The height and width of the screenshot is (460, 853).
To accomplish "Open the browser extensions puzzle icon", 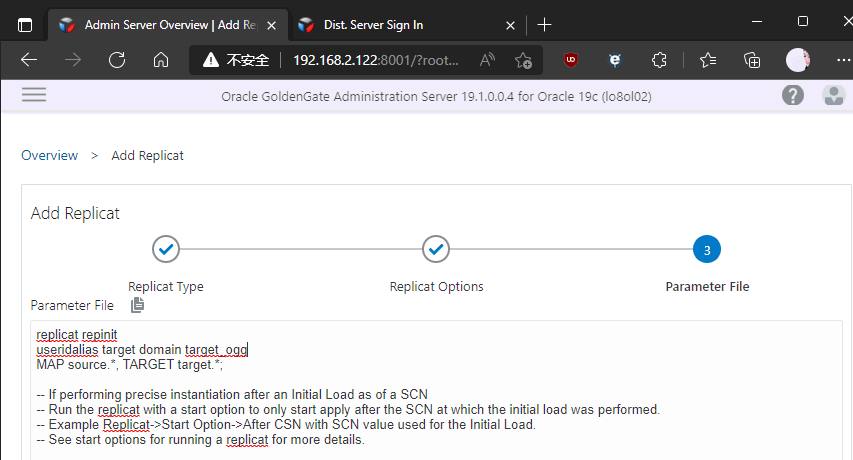I will pyautogui.click(x=658, y=60).
